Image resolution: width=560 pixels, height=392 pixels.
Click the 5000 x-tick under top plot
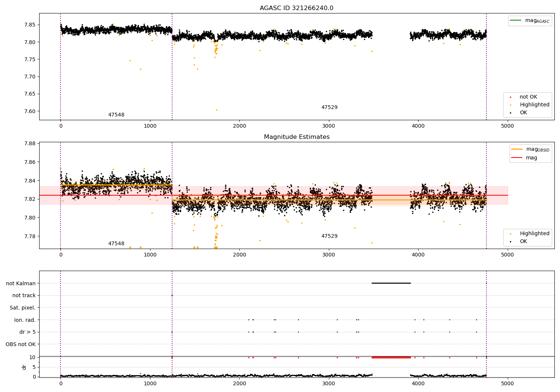507,126
